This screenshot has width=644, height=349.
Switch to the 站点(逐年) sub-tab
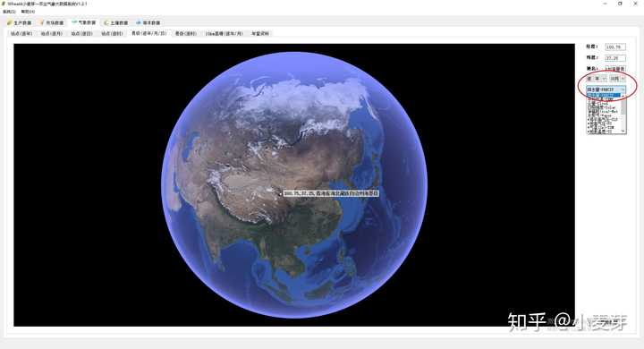click(x=21, y=33)
